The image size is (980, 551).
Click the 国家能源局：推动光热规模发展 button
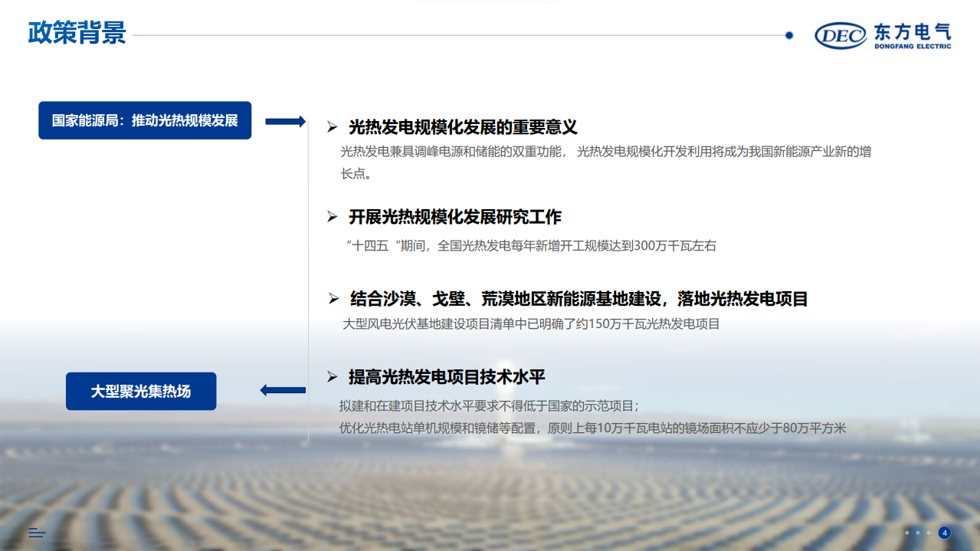(145, 120)
